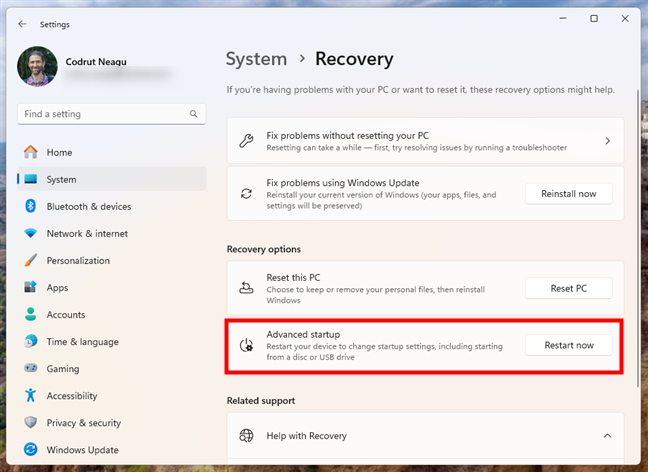Screen dimensions: 648x472
Task: Click the Advanced startup power icon
Action: (x=246, y=345)
